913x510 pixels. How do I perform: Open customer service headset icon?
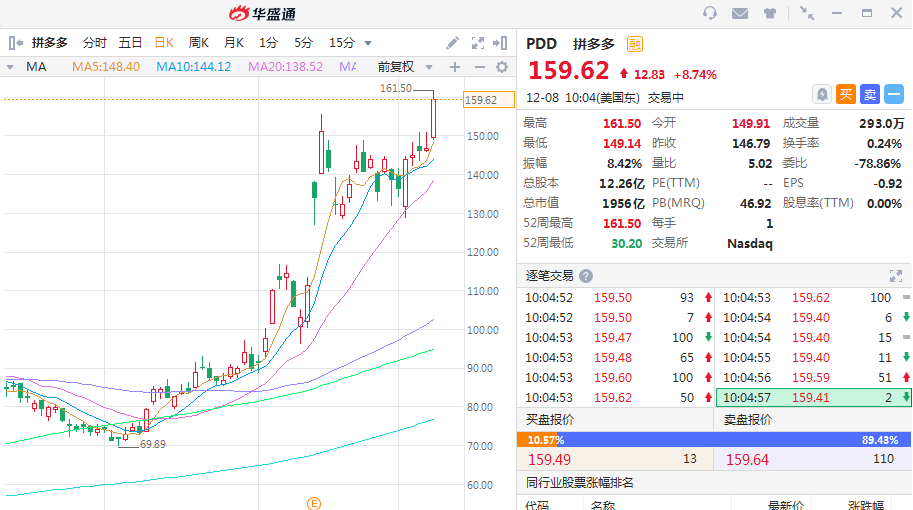(709, 13)
